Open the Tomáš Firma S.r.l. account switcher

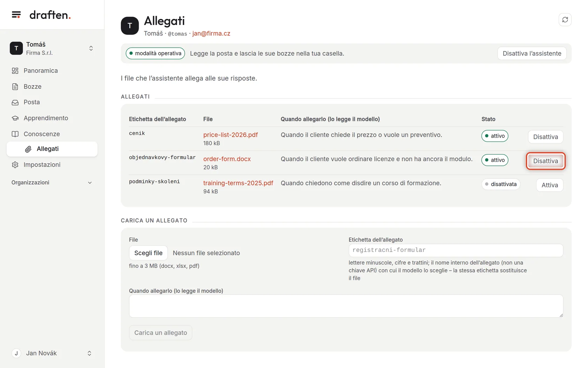tap(52, 48)
